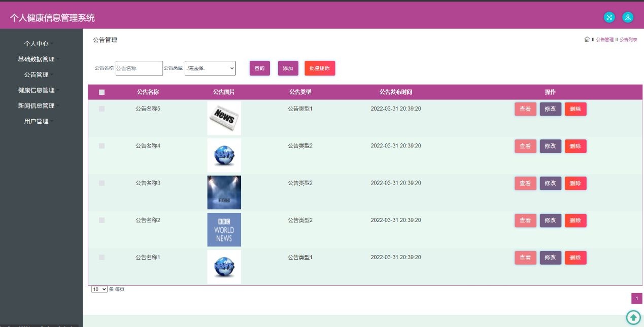This screenshot has height=327, width=644.
Task: Expand the 个人中心 sidebar menu
Action: (39, 44)
